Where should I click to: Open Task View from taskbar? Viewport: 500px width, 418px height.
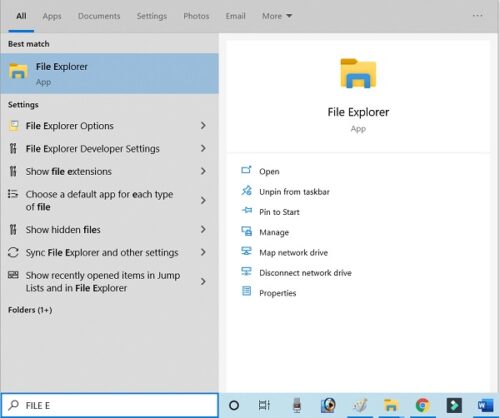click(264, 405)
